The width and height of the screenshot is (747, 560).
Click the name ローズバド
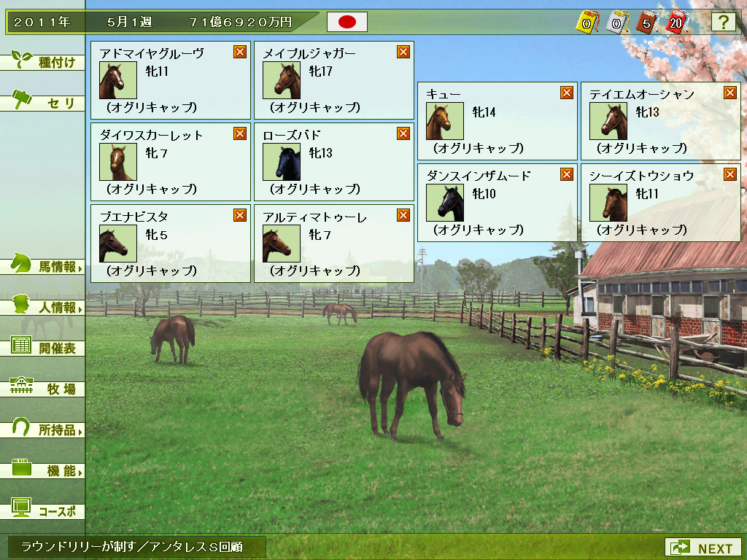[x=292, y=135]
